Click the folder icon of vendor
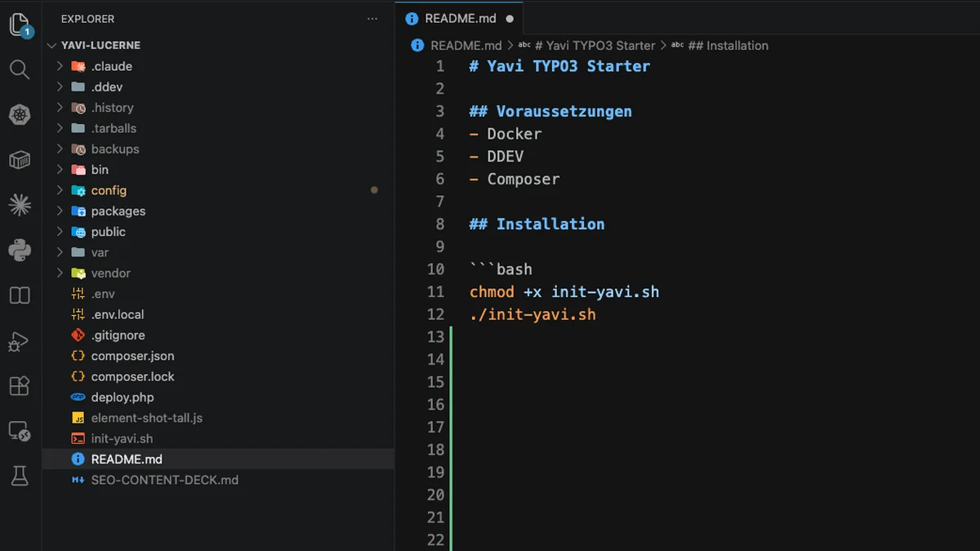This screenshot has height=551, width=980. [78, 273]
